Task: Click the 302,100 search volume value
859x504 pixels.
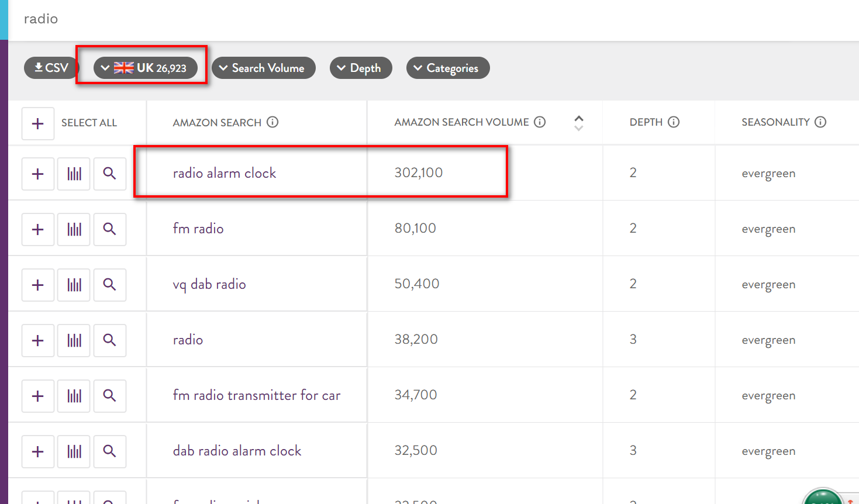Action: click(419, 172)
